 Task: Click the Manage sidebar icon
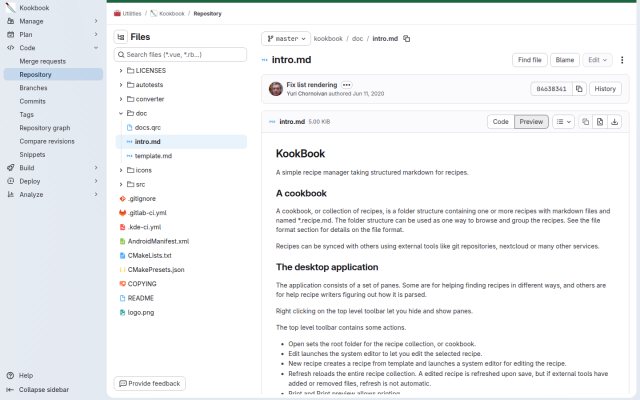(11, 21)
